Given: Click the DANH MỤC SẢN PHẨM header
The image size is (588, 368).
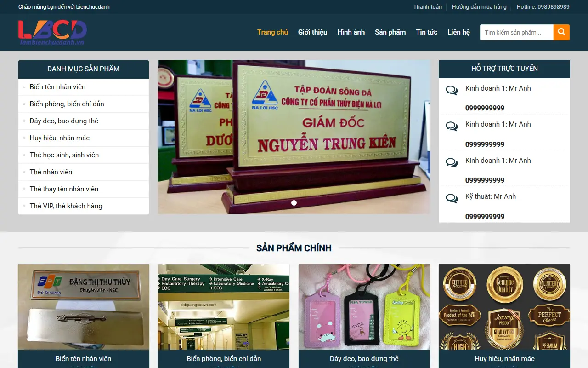Looking at the screenshot, I should (x=84, y=69).
